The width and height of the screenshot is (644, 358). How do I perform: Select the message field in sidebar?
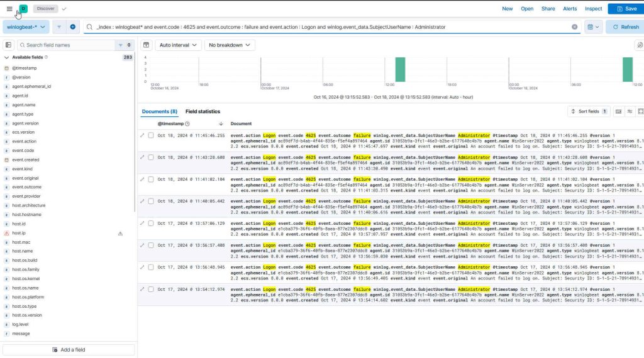[x=21, y=334]
